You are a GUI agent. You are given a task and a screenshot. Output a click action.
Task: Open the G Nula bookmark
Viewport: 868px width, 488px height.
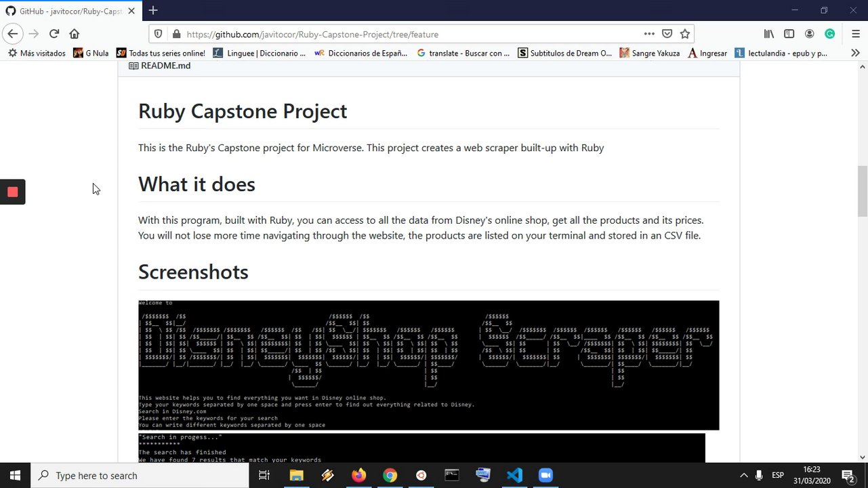pos(91,53)
